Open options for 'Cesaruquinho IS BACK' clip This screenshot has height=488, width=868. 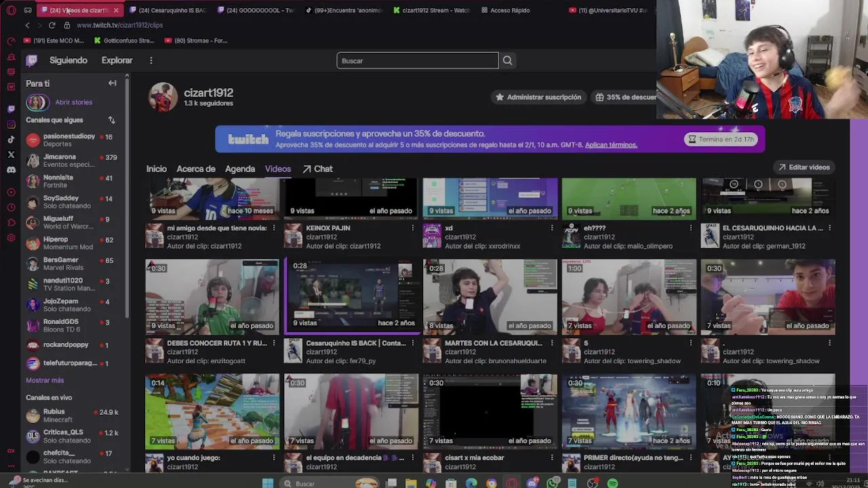412,344
